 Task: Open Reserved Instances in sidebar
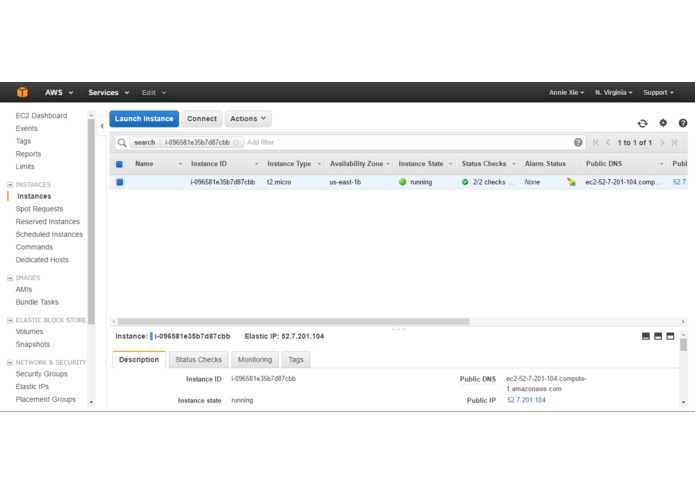(x=47, y=222)
